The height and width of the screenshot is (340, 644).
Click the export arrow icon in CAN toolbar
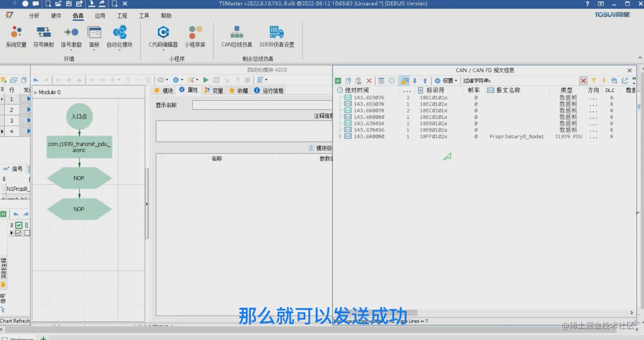[x=625, y=81]
